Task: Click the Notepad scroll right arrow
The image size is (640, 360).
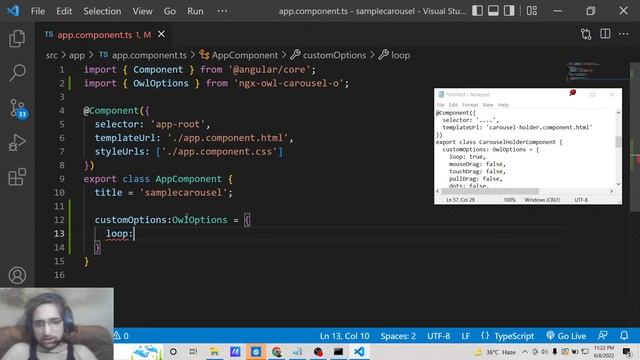Action: coord(611,191)
